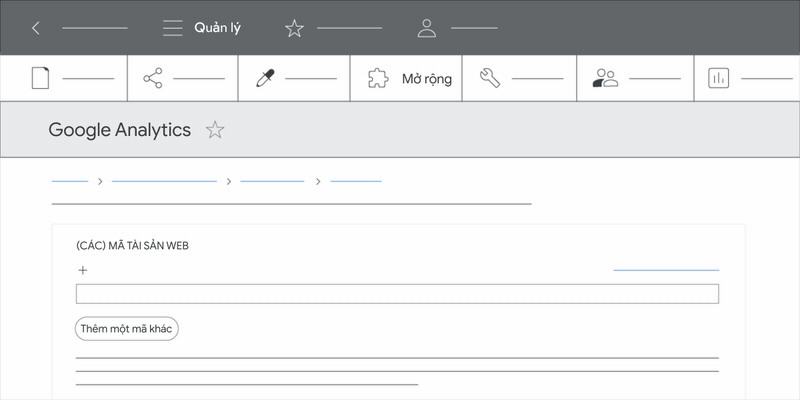Click the share nodes icon
The height and width of the screenshot is (400, 800).
pos(153,78)
